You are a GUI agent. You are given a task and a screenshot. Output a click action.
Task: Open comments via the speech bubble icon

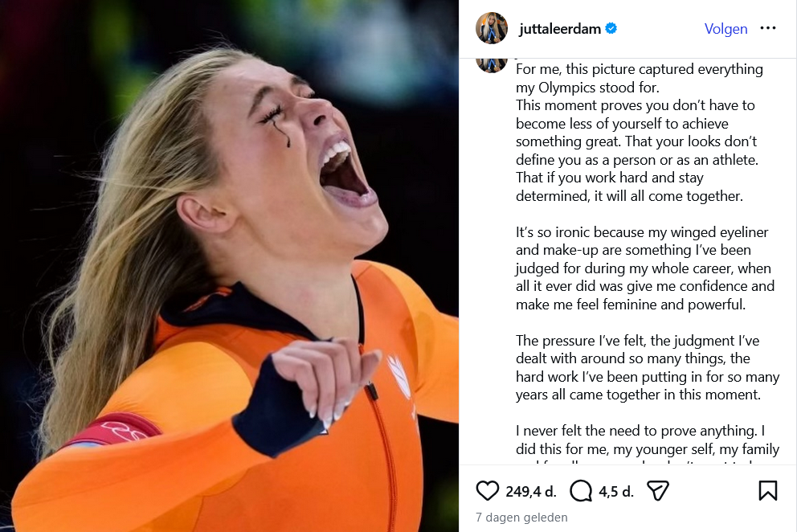pos(580,491)
